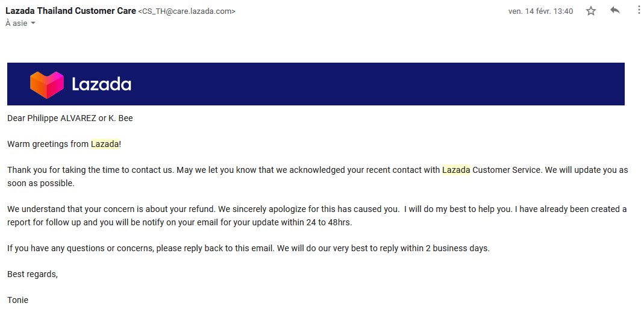Image resolution: width=644 pixels, height=309 pixels.
Task: Select sender name Lazada Thailand Customer Care
Action: tap(70, 11)
